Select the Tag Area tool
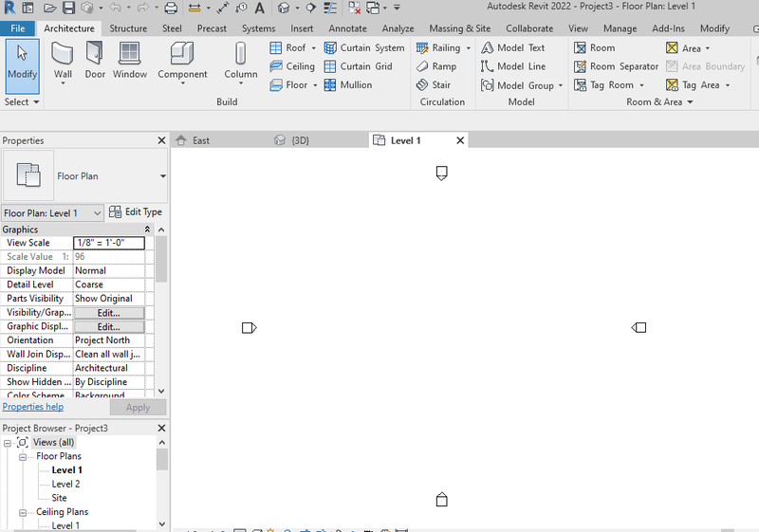Viewport: 759px width, 532px height. click(693, 85)
